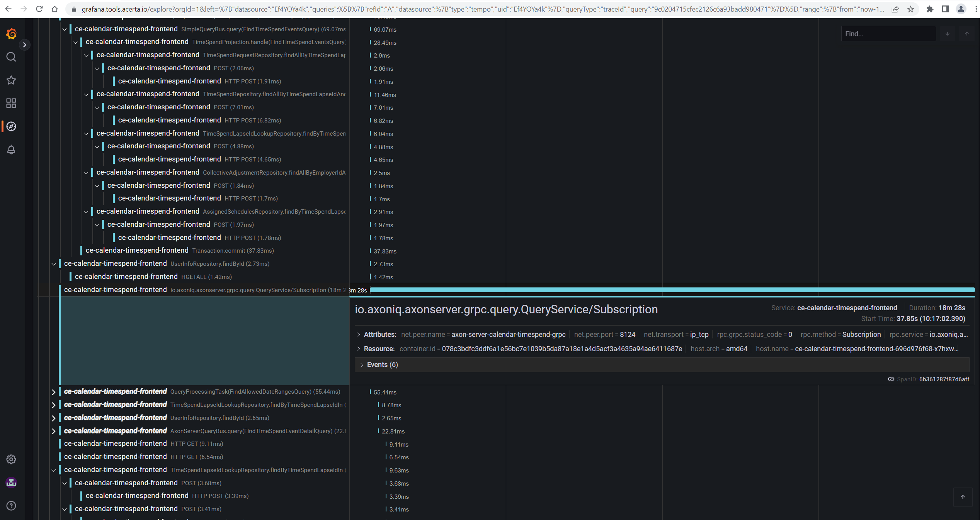Open Configuration gear in sidebar
The image size is (980, 520).
(11, 459)
